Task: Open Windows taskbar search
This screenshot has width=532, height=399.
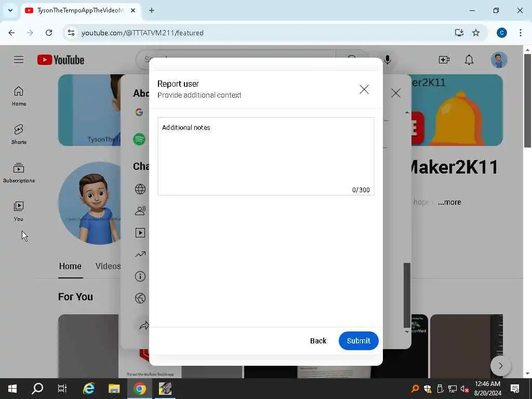Action: tap(37, 389)
